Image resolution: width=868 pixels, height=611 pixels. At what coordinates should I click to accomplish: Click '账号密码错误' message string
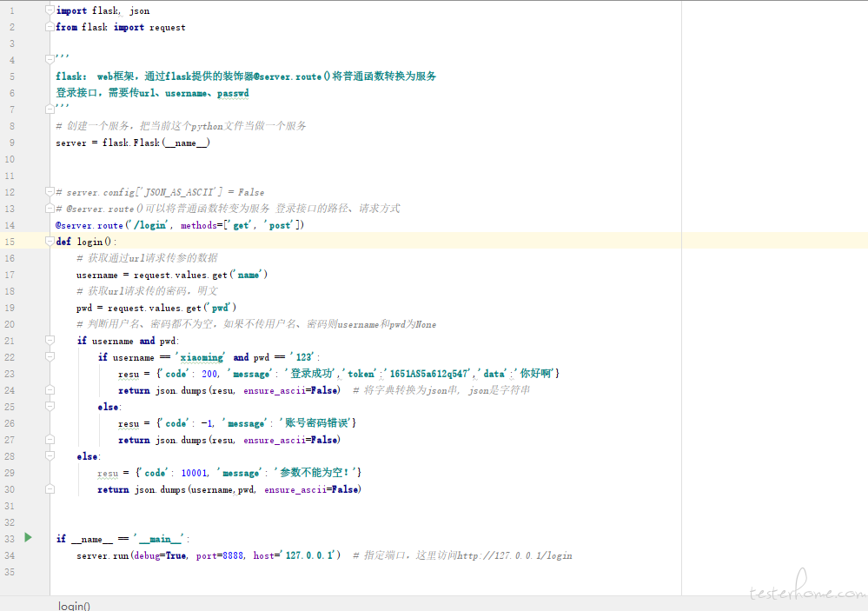coord(316,423)
